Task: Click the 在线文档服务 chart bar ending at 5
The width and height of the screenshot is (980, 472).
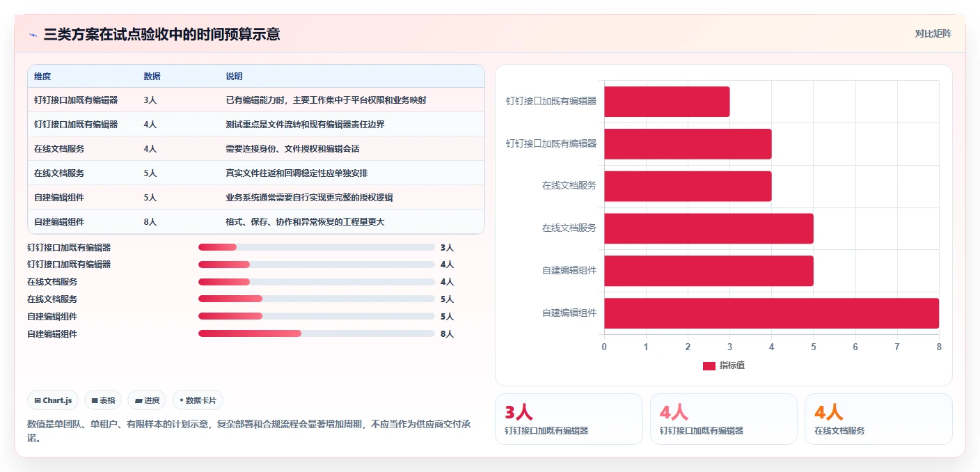Action: point(709,228)
